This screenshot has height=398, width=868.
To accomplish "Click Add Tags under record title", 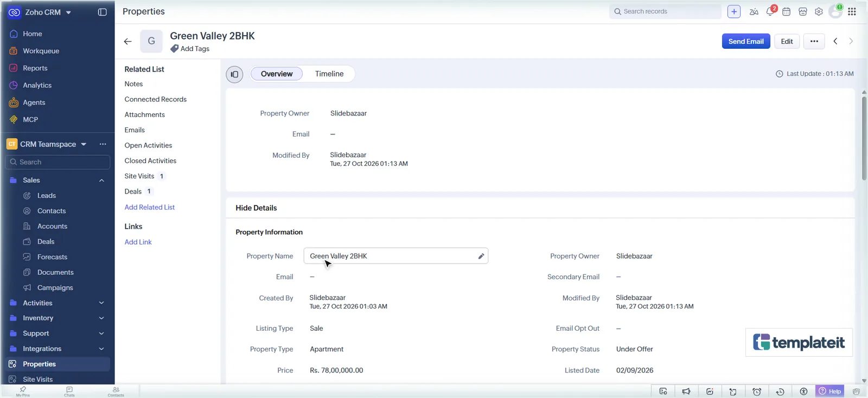I will click(x=190, y=49).
